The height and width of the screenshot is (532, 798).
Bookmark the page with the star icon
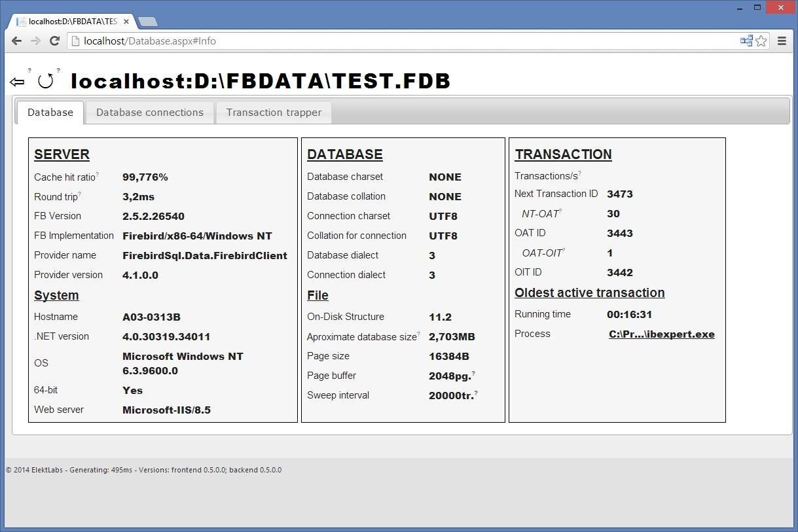pyautogui.click(x=761, y=41)
